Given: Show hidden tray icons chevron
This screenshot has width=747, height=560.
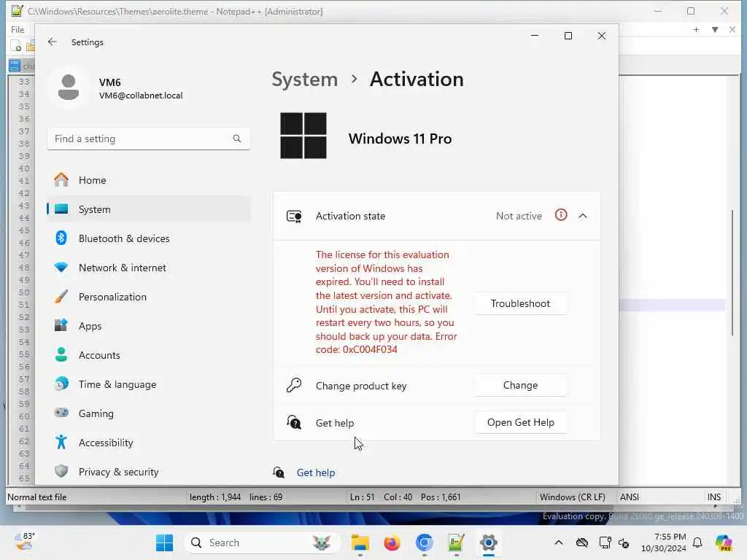Looking at the screenshot, I should pyautogui.click(x=558, y=542).
